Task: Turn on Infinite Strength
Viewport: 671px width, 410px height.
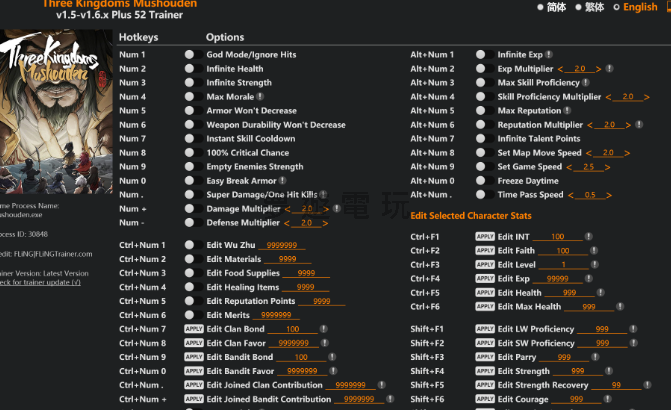Action: [x=193, y=83]
